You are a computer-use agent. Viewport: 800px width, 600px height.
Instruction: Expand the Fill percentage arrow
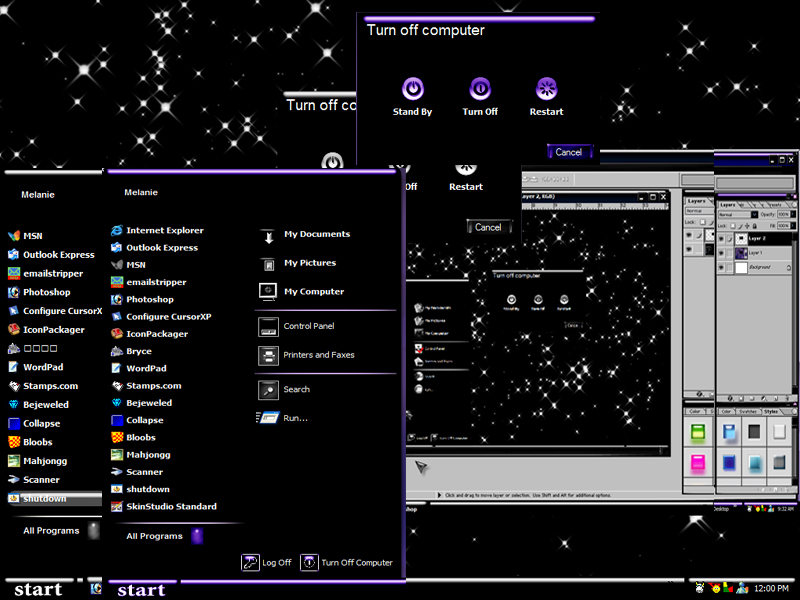click(793, 226)
